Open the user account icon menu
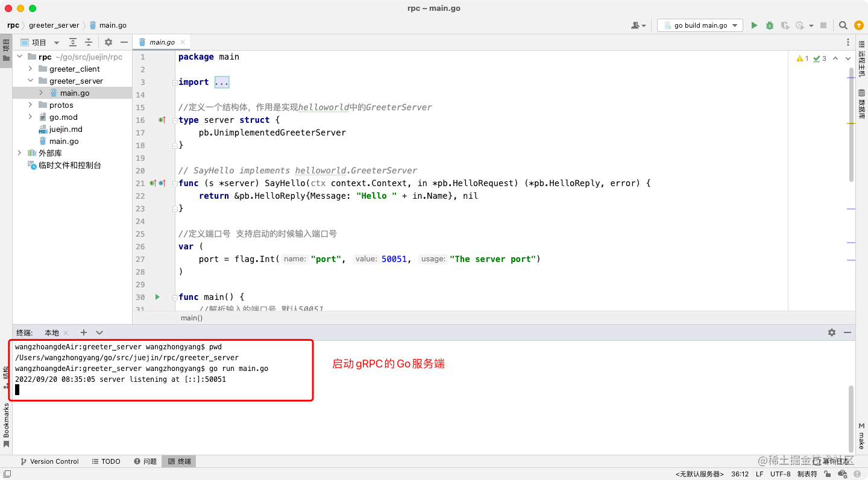Image resolution: width=868 pixels, height=480 pixels. [638, 25]
